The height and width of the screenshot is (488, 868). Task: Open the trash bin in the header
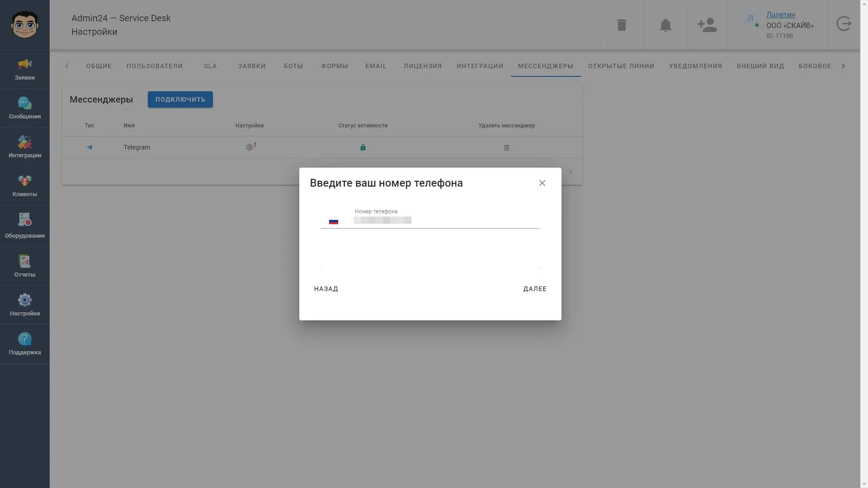click(622, 25)
